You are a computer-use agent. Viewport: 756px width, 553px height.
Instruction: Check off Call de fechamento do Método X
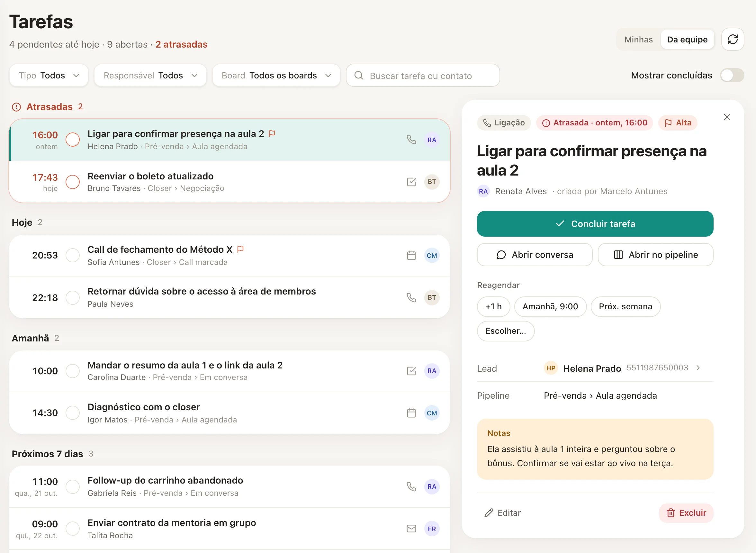pyautogui.click(x=73, y=255)
